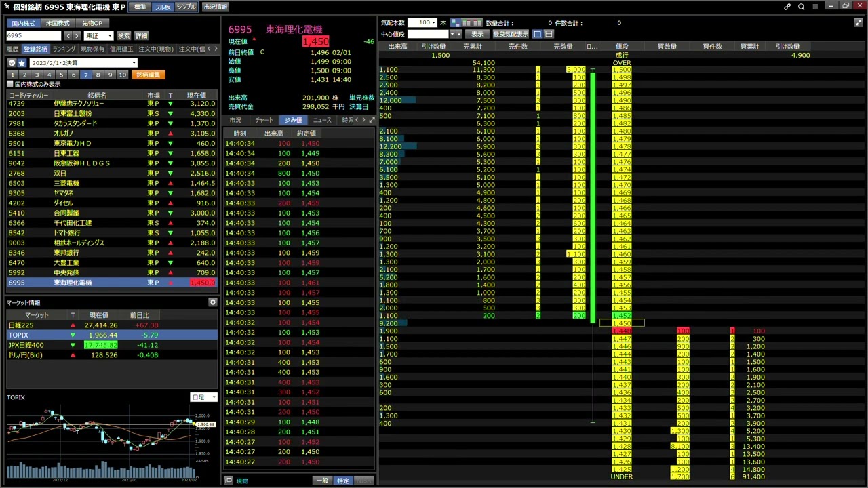This screenshot has height=488, width=868.
Task: Open the 国内株式 tab
Action: [x=24, y=23]
